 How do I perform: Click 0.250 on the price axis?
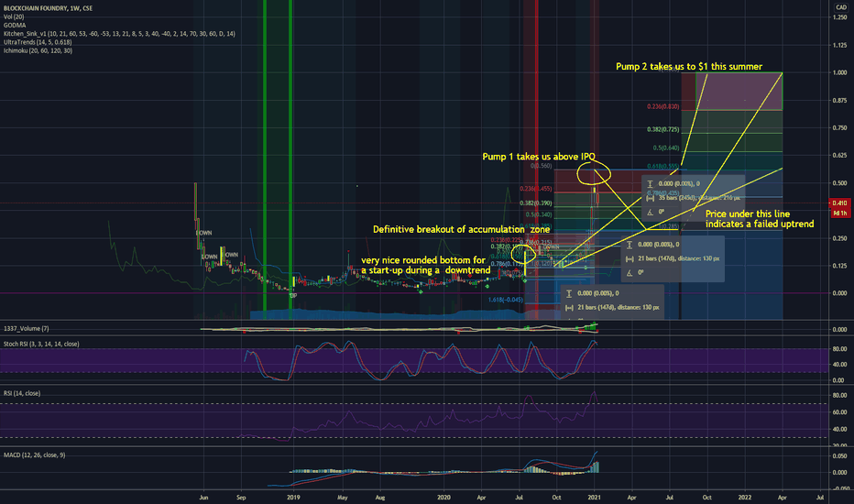coord(839,238)
